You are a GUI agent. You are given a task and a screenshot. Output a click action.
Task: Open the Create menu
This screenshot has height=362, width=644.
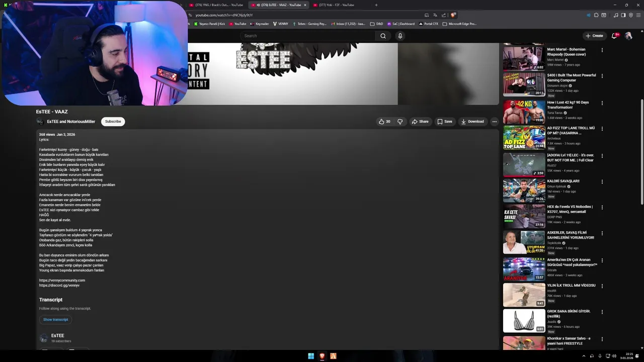coord(594,36)
